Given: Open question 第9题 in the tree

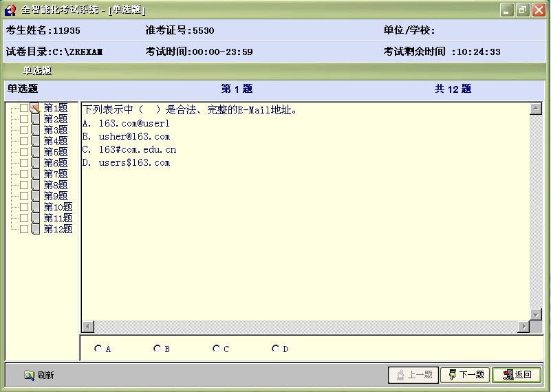Looking at the screenshot, I should (56, 195).
